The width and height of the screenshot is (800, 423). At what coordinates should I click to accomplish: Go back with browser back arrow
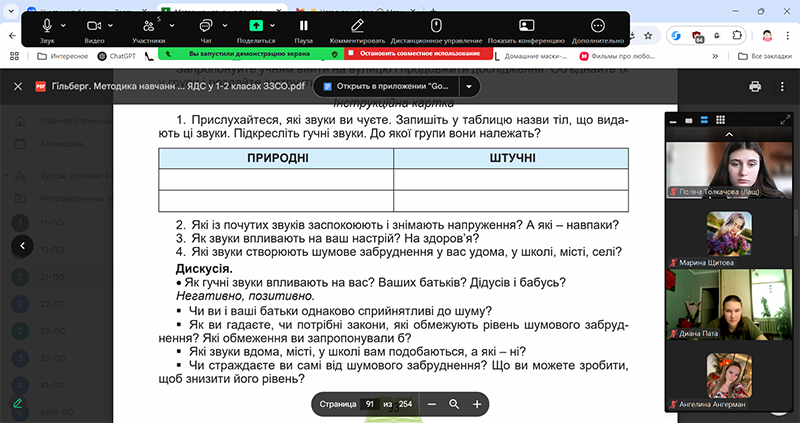pos(13,36)
